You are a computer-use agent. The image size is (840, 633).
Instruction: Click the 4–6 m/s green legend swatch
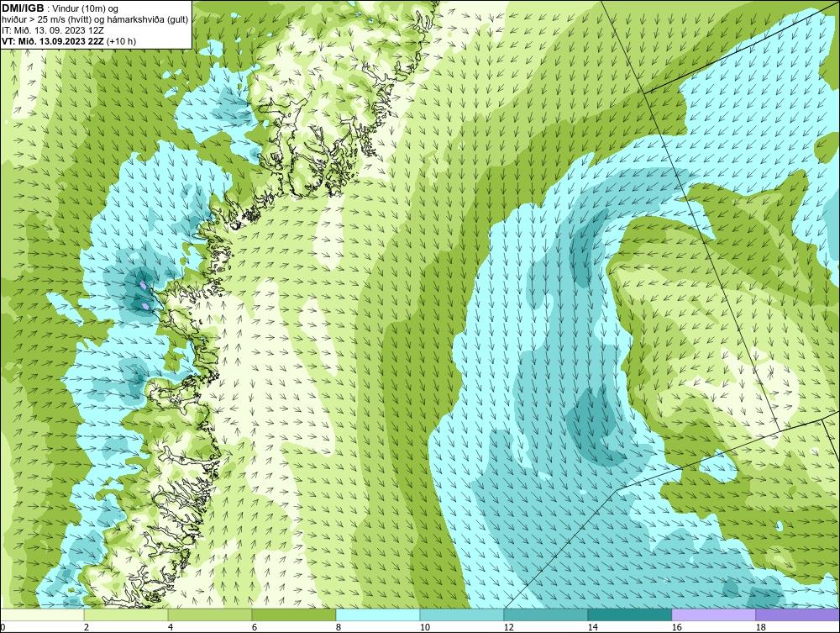[210, 615]
